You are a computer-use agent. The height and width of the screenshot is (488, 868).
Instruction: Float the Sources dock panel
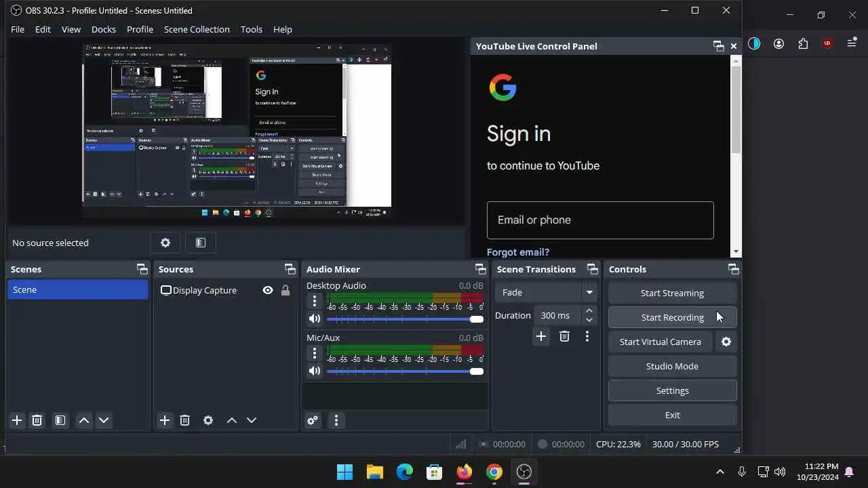click(x=290, y=269)
